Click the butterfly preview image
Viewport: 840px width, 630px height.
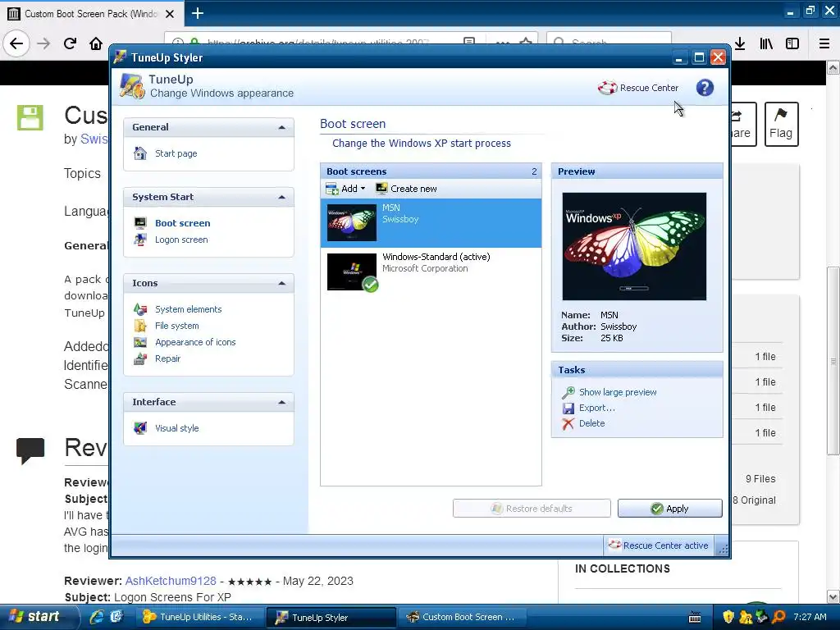[x=634, y=246]
